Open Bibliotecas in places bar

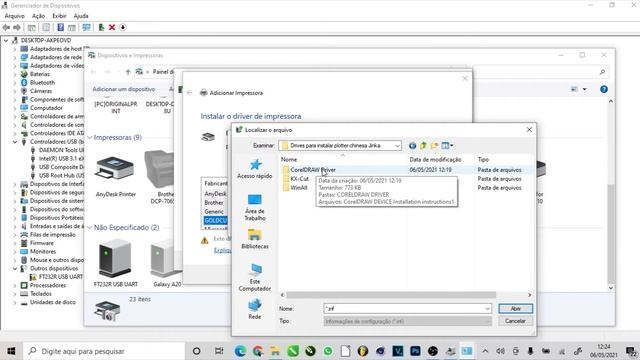(255, 239)
